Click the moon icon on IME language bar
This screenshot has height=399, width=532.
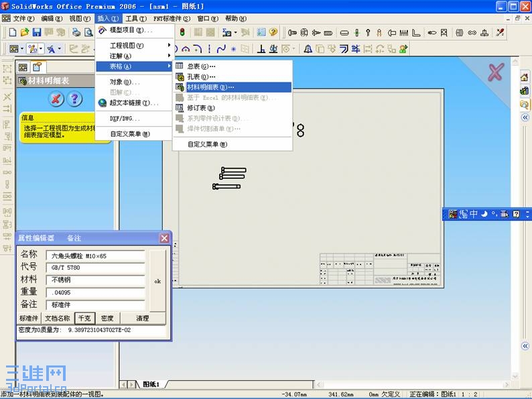coord(484,214)
